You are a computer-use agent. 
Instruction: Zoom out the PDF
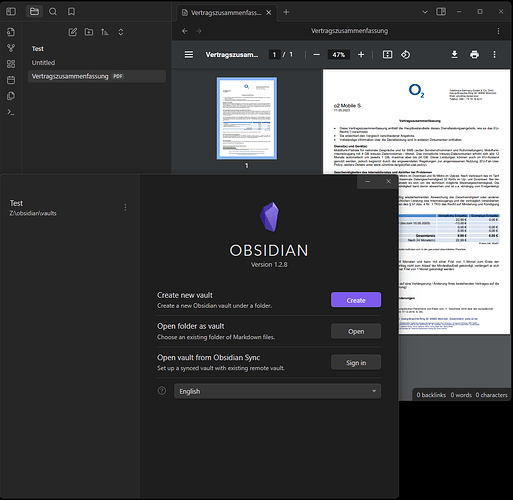317,55
